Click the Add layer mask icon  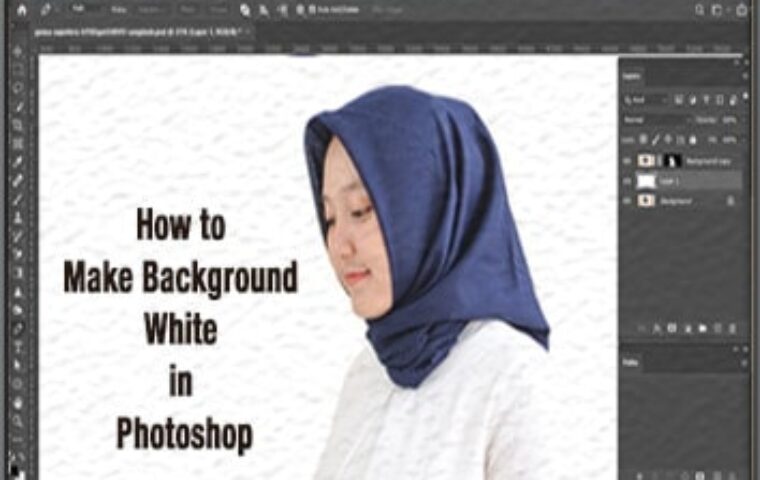(672, 329)
